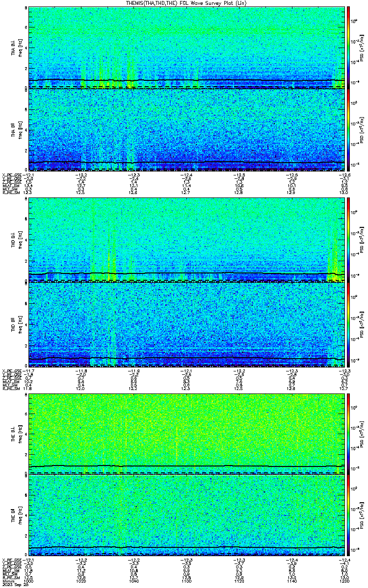Click the '1200' time label on the bottom axis

(344, 581)
